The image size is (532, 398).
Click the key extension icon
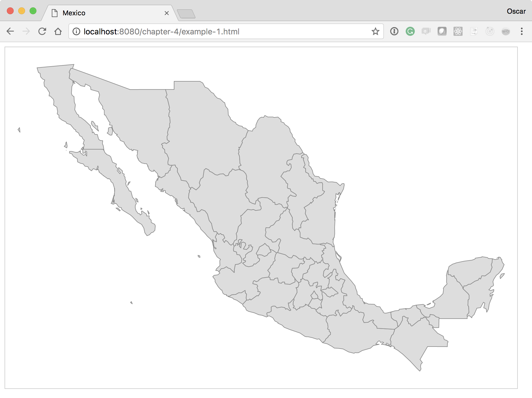tap(506, 31)
